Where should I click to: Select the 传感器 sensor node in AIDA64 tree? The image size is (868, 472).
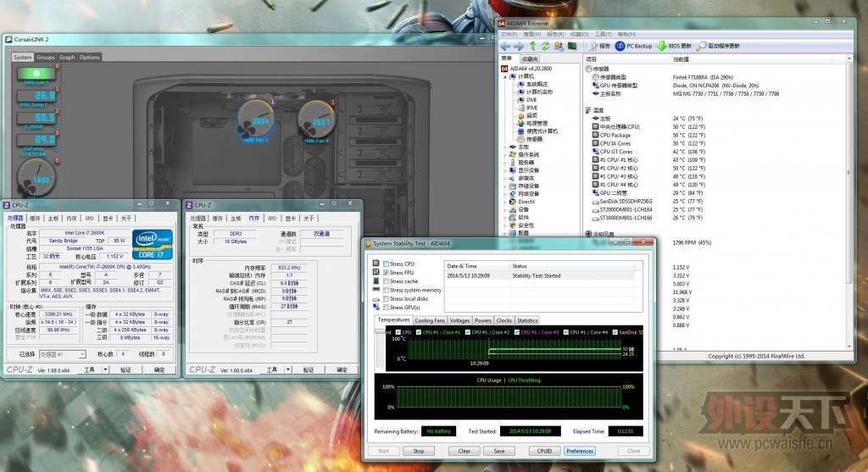(x=530, y=139)
